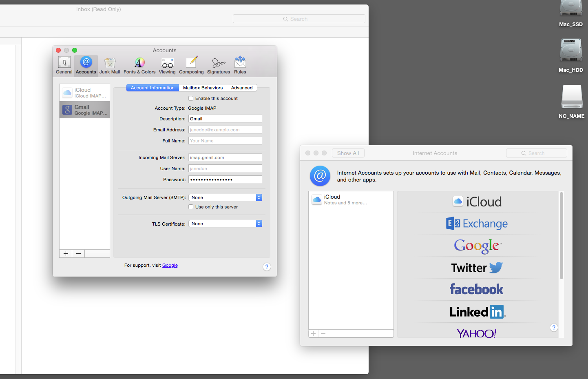The height and width of the screenshot is (379, 588).
Task: Click the Password field
Action: 225,180
